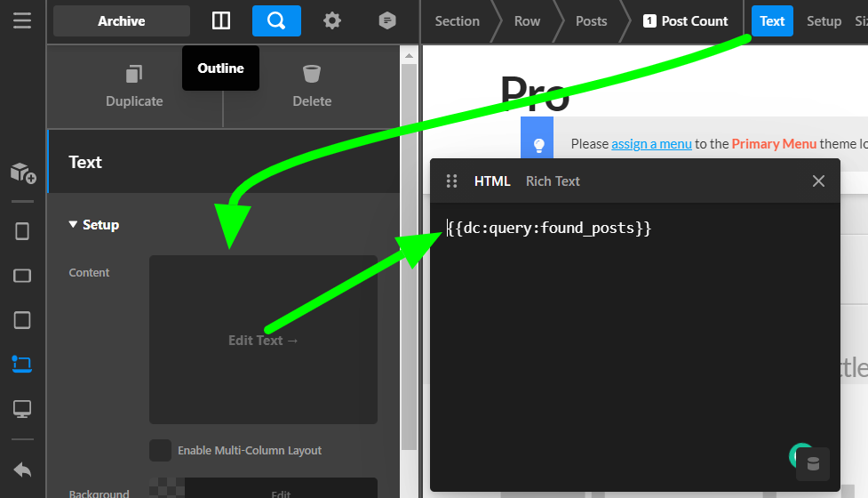Switch to the Rich Text tab
The image size is (868, 498).
coord(553,181)
